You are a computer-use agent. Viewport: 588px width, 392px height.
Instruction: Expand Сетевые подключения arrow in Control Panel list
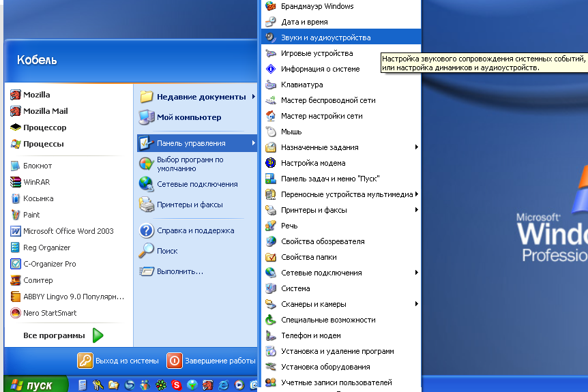pos(416,273)
